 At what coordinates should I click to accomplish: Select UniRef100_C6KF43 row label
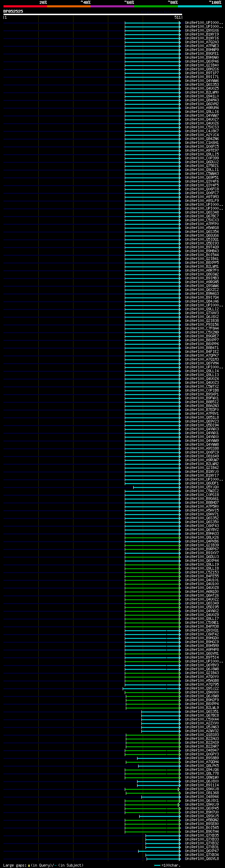(x=202, y=526)
